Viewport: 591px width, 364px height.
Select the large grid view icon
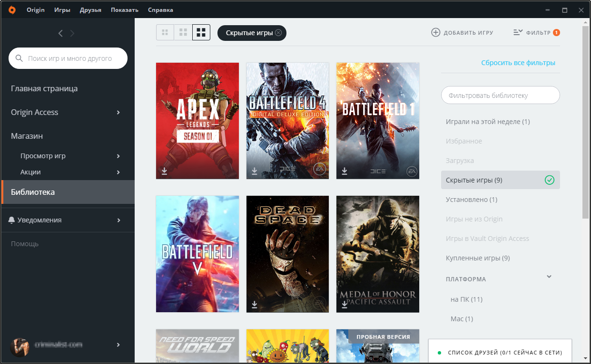click(201, 32)
